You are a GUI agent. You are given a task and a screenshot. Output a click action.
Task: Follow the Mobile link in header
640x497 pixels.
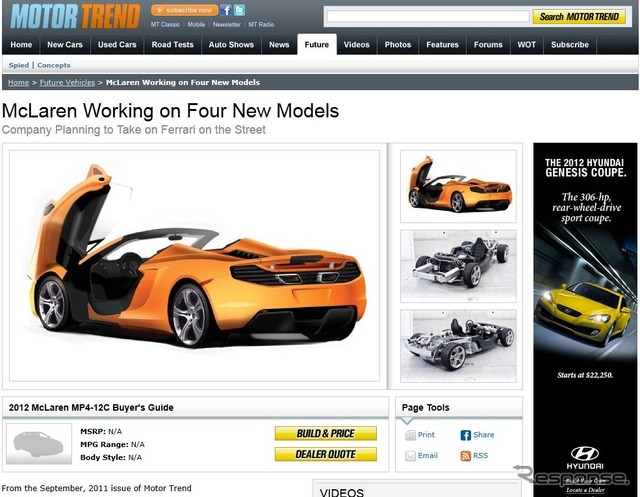[196, 24]
